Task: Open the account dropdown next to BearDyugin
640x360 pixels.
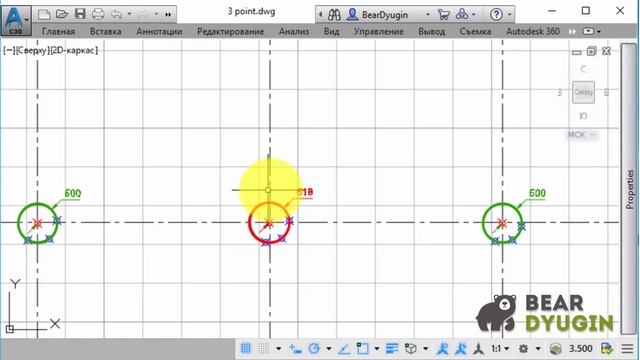Action: point(427,15)
